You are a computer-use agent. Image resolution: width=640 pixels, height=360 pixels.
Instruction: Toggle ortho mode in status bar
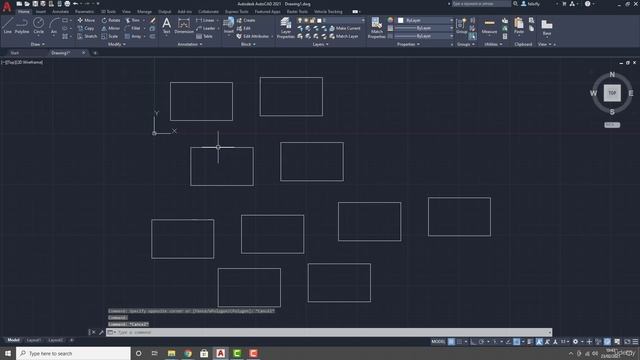[x=473, y=342]
